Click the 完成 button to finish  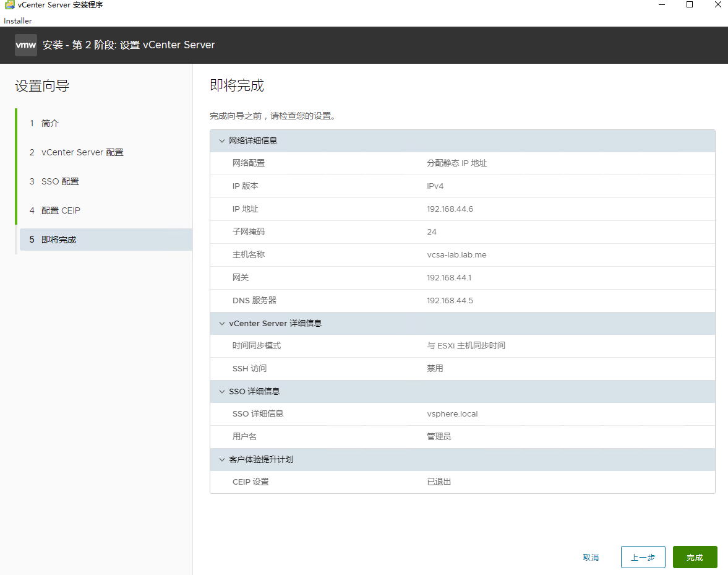pyautogui.click(x=695, y=557)
